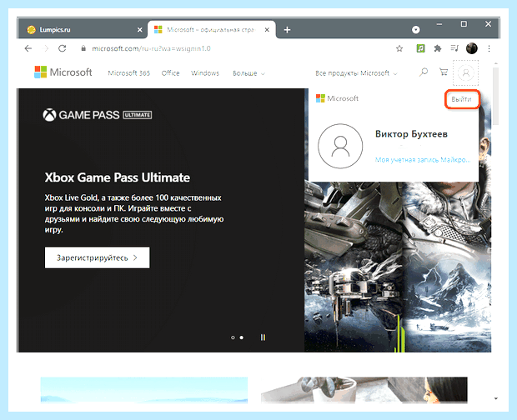Screen dimensions: 517x420
Task: Select the Microsoft official page tab
Action: click(212, 30)
